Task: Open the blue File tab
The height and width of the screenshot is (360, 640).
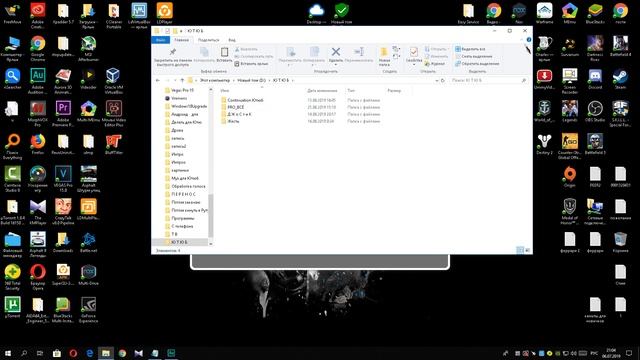Action: tap(160, 40)
